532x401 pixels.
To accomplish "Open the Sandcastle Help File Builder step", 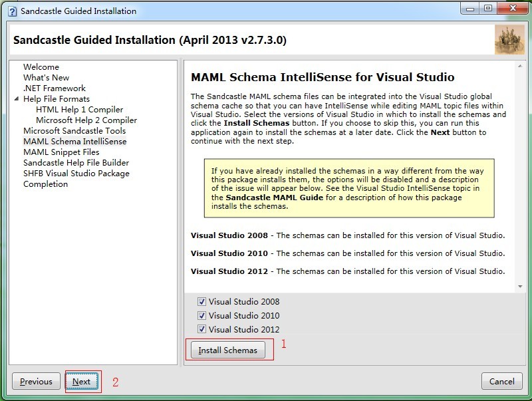I will [x=76, y=162].
